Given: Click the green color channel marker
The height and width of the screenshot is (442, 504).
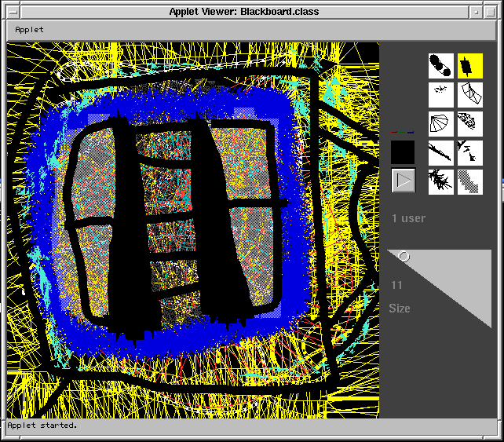Looking at the screenshot, I should click(x=403, y=132).
